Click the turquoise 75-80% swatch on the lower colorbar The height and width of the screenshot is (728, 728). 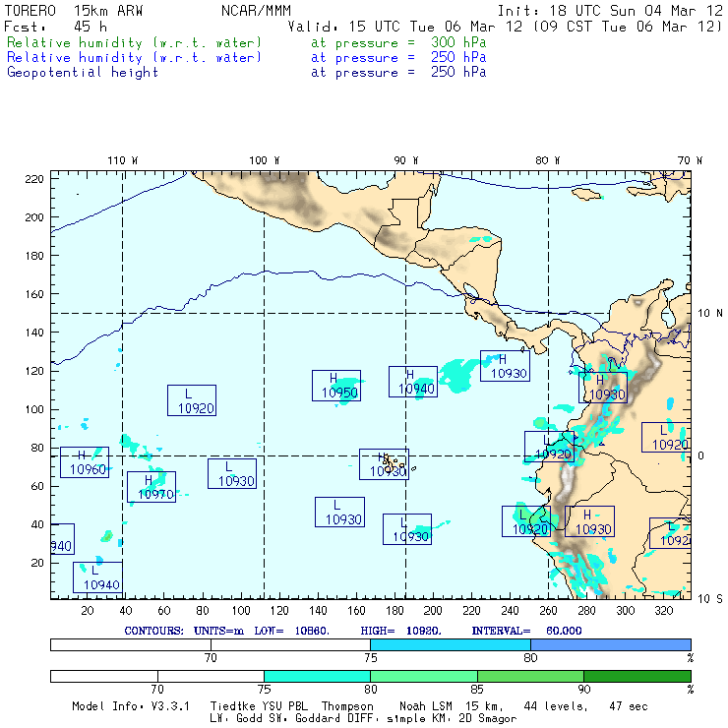317,676
